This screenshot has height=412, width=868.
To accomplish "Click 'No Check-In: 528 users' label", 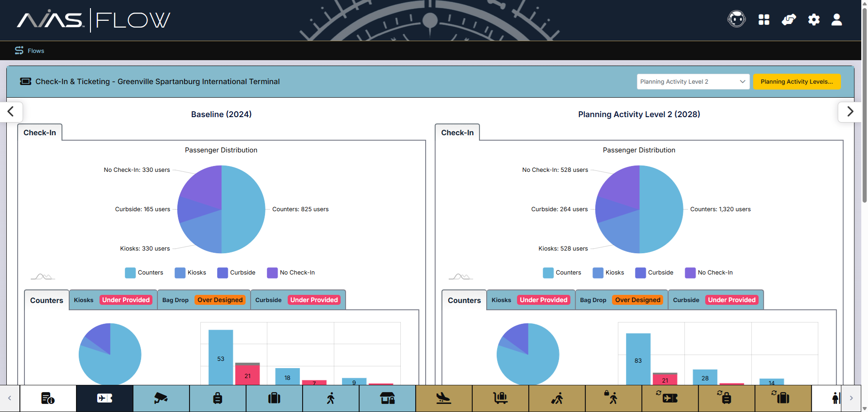I will [x=555, y=170].
